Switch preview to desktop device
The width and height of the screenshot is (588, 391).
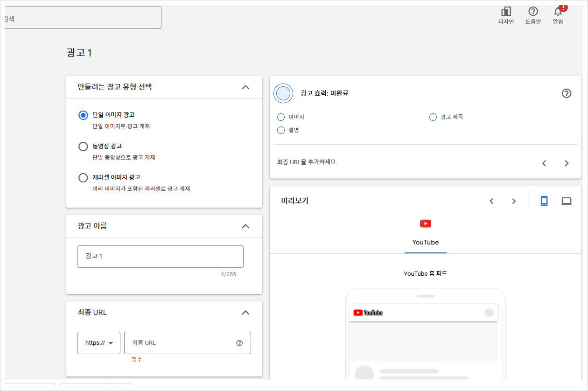pyautogui.click(x=567, y=201)
